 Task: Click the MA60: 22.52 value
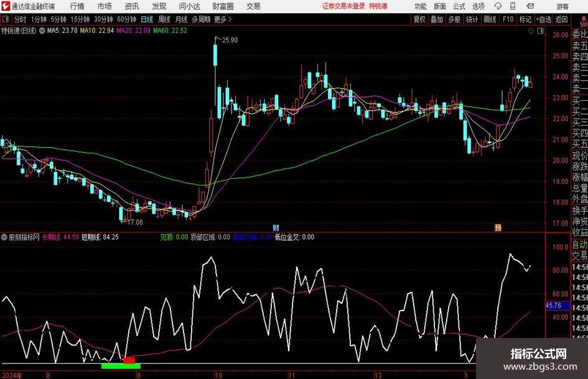(x=170, y=30)
